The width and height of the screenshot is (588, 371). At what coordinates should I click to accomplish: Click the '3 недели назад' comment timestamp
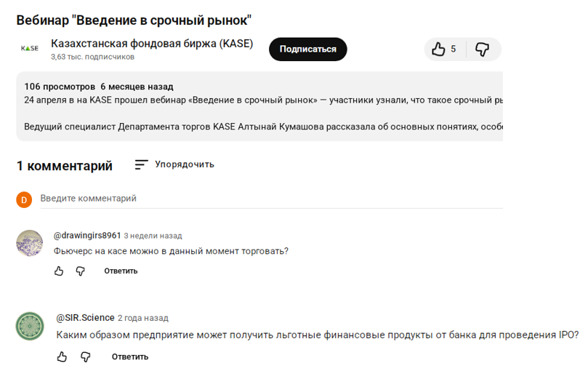point(153,236)
